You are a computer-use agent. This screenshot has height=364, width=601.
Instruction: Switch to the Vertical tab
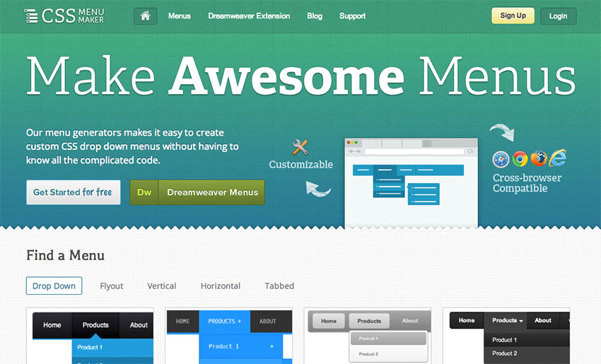click(162, 286)
